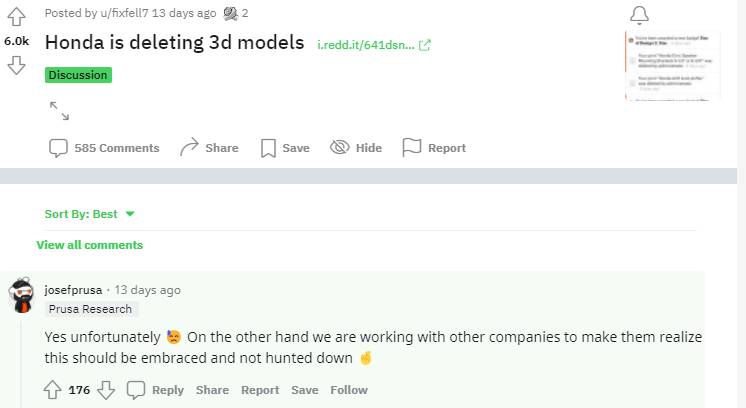Image resolution: width=746 pixels, height=408 pixels.
Task: Upvote josefprusa's comment
Action: pos(52,390)
